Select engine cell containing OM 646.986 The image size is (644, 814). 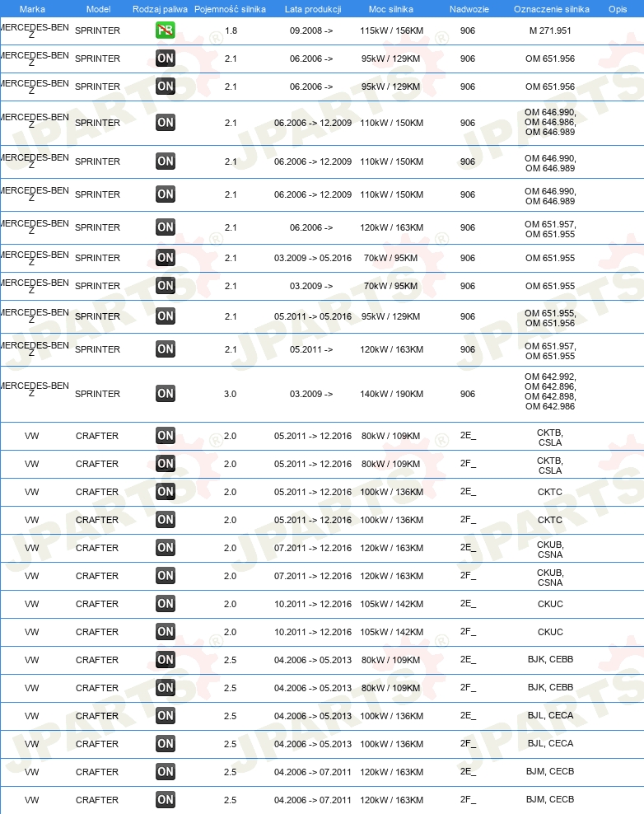(x=550, y=122)
